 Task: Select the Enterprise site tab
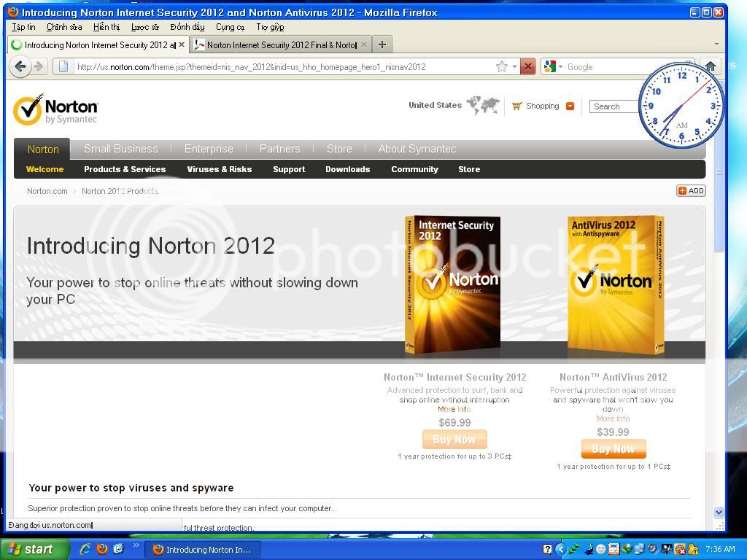coord(209,149)
